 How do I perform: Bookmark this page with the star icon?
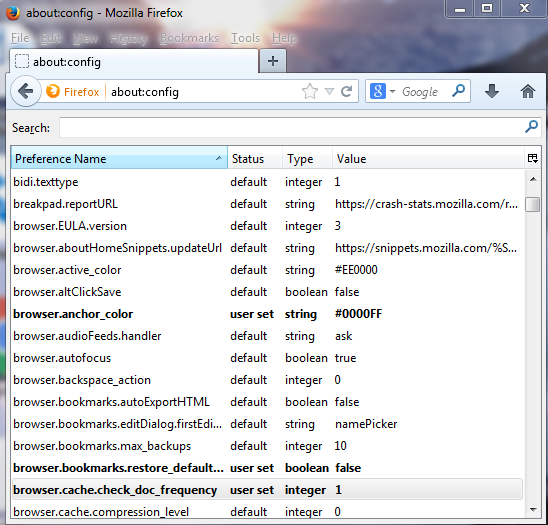pos(310,92)
